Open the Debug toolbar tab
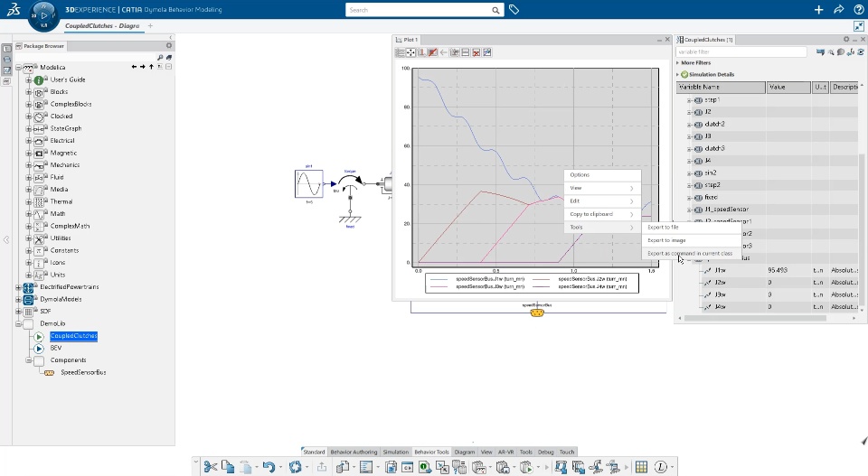The width and height of the screenshot is (868, 476). pyautogui.click(x=546, y=452)
